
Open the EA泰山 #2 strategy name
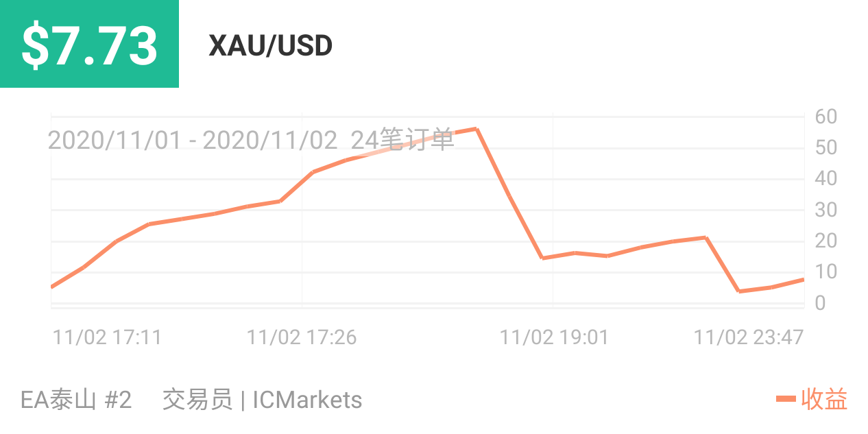76,400
